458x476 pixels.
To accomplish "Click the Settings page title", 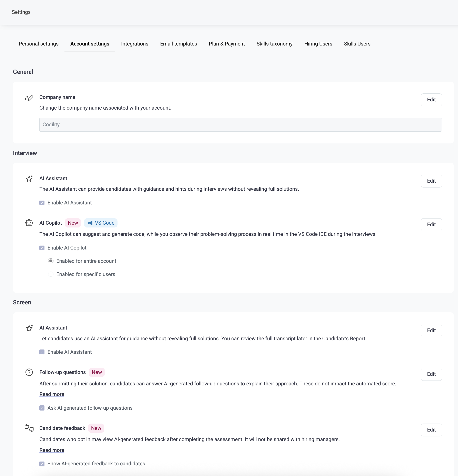I will tap(21, 12).
